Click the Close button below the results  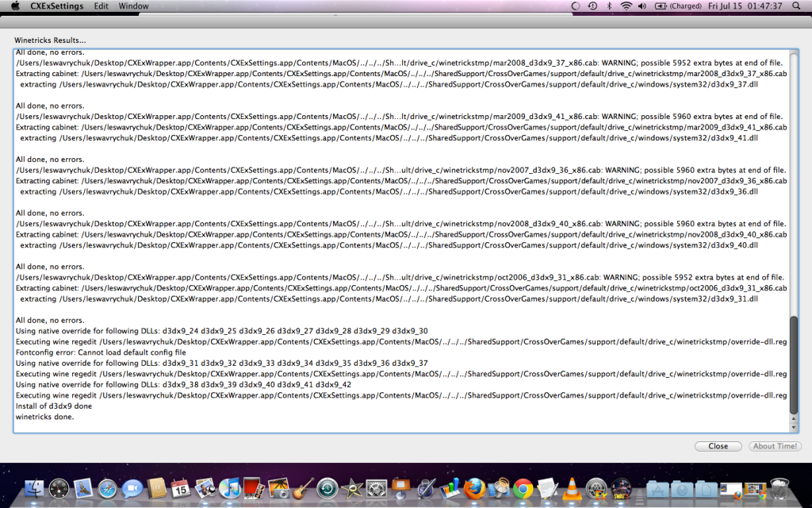click(718, 446)
